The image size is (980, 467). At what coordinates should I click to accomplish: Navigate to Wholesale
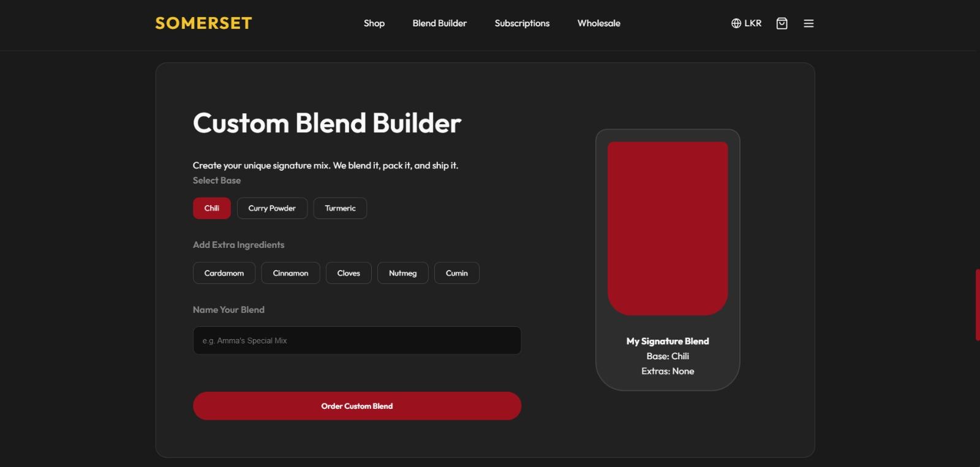pyautogui.click(x=599, y=23)
